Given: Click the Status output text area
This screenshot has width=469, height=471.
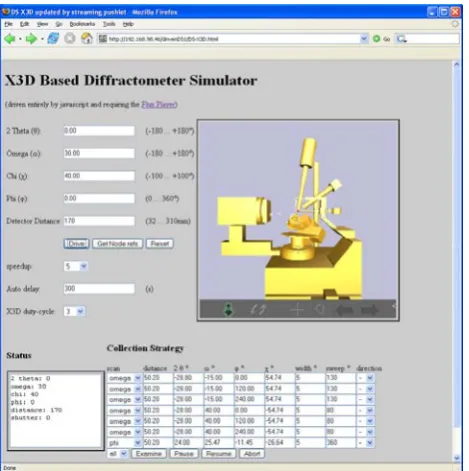Looking at the screenshot, I should (x=56, y=411).
